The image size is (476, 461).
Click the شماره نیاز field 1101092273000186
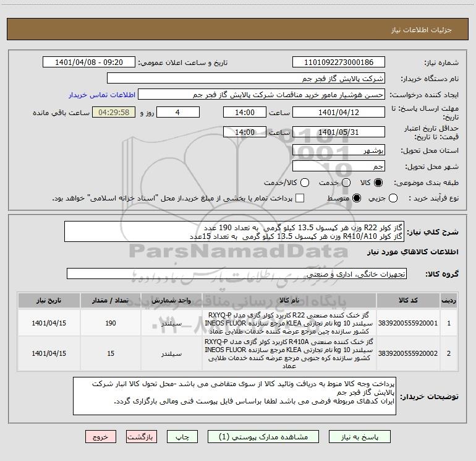pyautogui.click(x=339, y=62)
